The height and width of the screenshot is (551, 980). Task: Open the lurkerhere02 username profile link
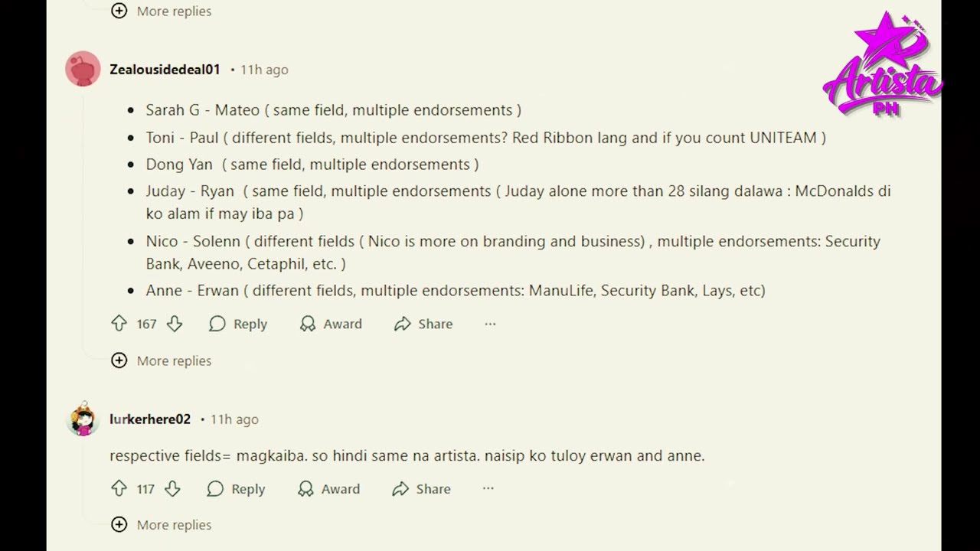click(x=150, y=419)
